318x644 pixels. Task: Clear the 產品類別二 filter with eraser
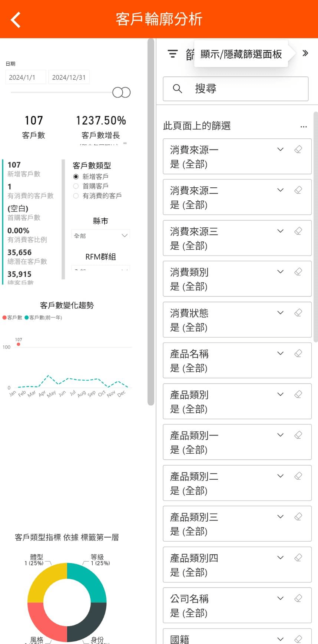point(298,476)
